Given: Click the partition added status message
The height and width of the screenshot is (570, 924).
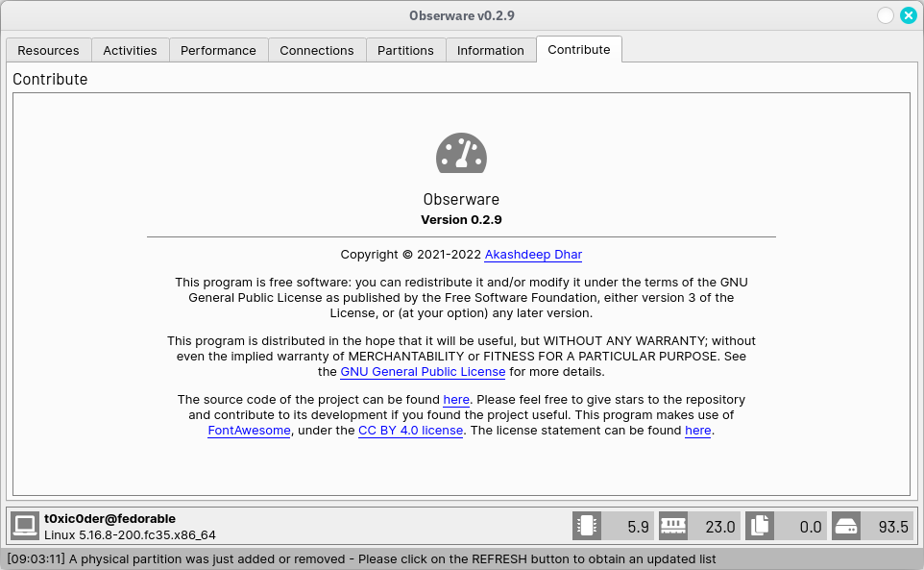Looking at the screenshot, I should pyautogui.click(x=361, y=558).
